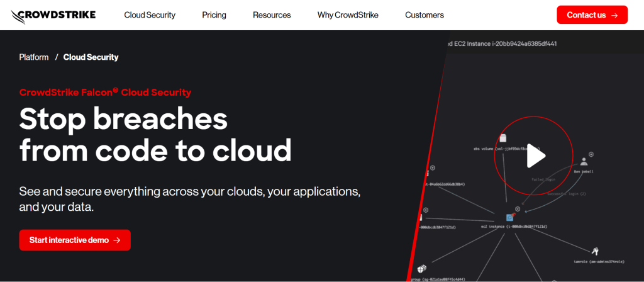Viewport: 644px width, 282px height.
Task: Select the Ben Bebell user icon
Action: pos(584,161)
